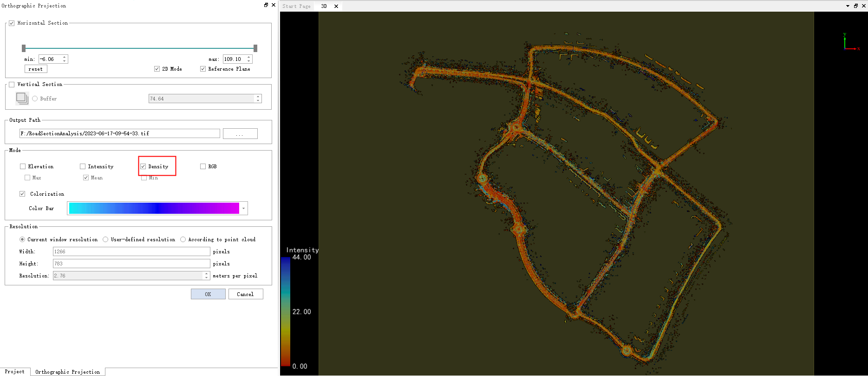Viewport: 868px width, 376px height.
Task: Click the Cancel button
Action: (x=246, y=294)
